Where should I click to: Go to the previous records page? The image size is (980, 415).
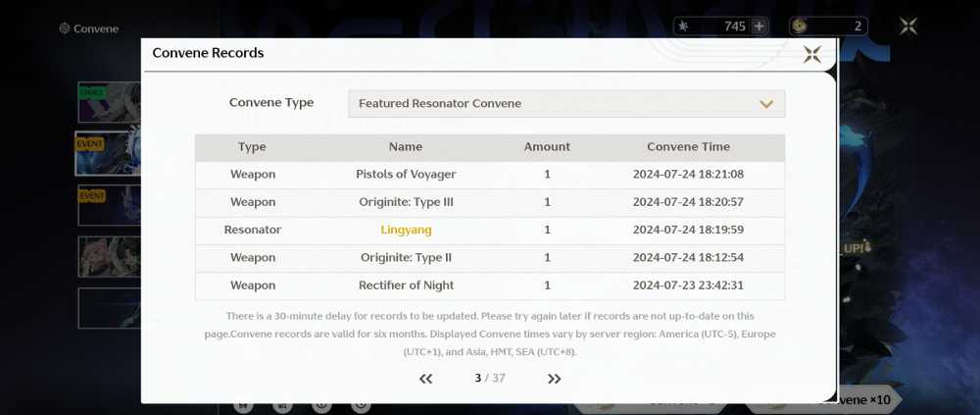[x=425, y=379]
